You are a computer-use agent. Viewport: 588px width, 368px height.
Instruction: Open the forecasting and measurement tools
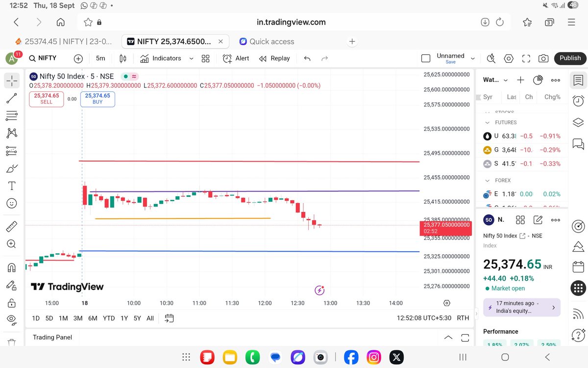click(12, 151)
